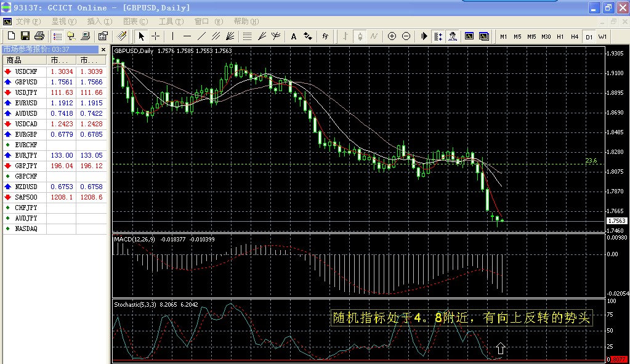The width and height of the screenshot is (630, 364).
Task: Click the Stochastic(5,3,3) indicator label
Action: (136, 304)
